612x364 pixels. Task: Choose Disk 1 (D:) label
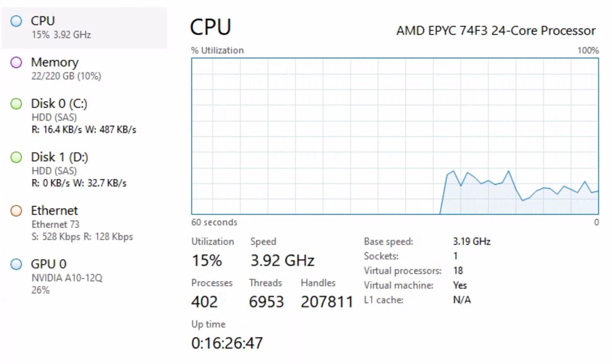click(60, 157)
